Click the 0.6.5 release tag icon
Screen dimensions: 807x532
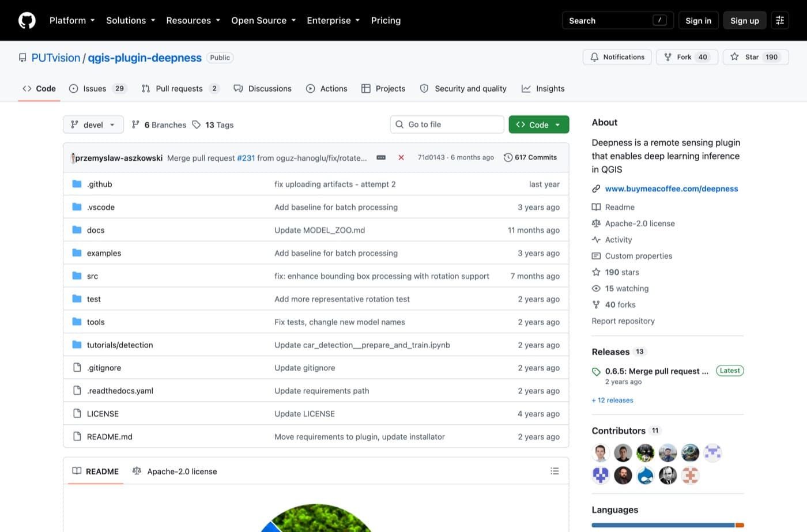pyautogui.click(x=596, y=372)
